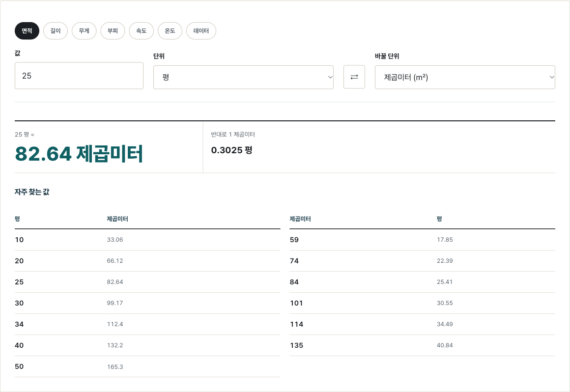This screenshot has height=392, width=570.
Task: Click the 99.17 table cell
Action: pyautogui.click(x=115, y=303)
